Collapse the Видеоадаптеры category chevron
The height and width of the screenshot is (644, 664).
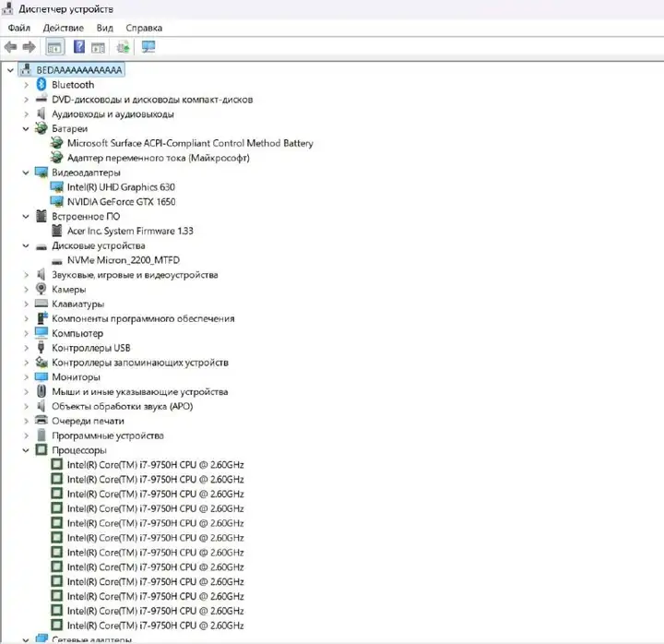26,173
